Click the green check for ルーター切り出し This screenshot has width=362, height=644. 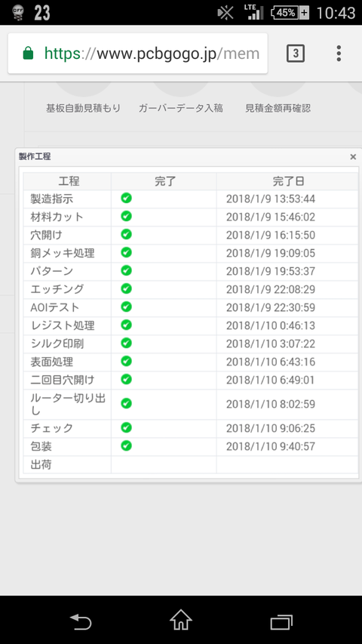[127, 403]
